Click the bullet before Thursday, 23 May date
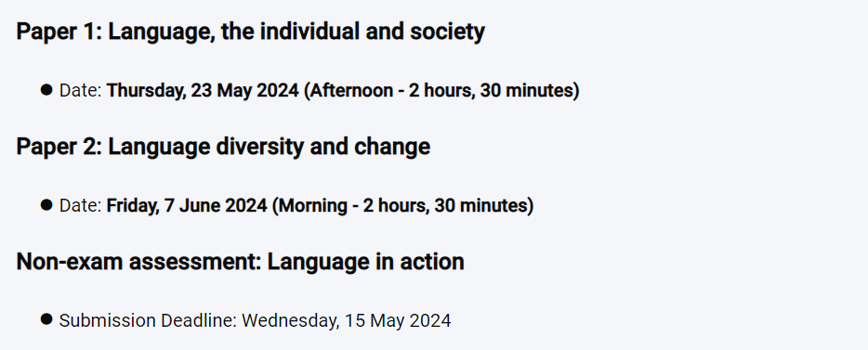This screenshot has height=350, width=868. 46,89
